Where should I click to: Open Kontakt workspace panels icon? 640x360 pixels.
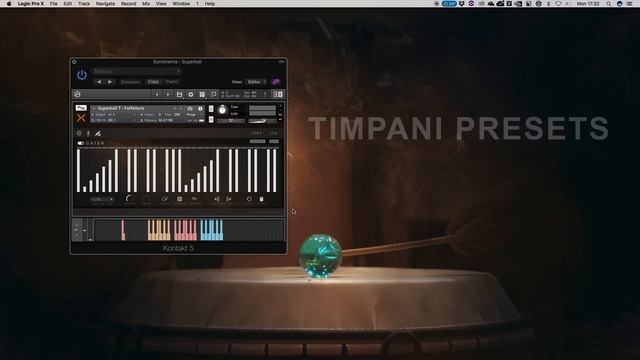202,94
